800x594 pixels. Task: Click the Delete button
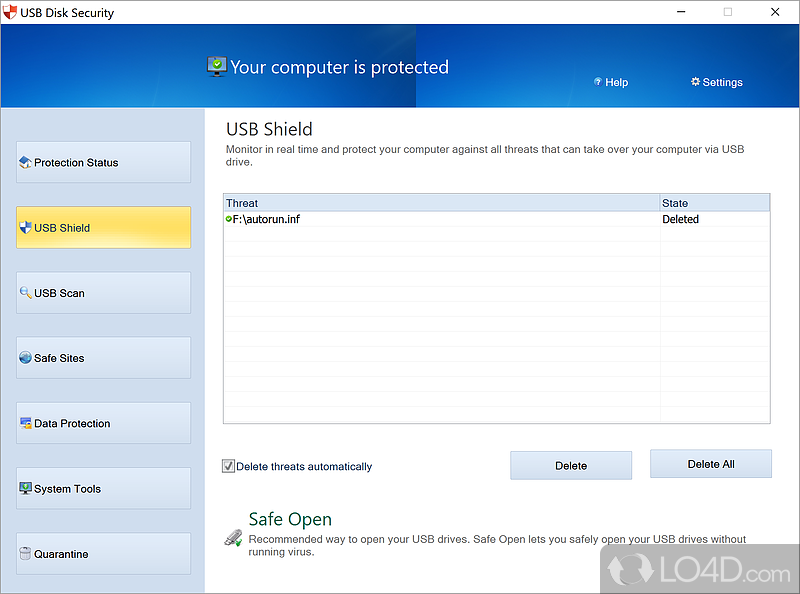[571, 465]
